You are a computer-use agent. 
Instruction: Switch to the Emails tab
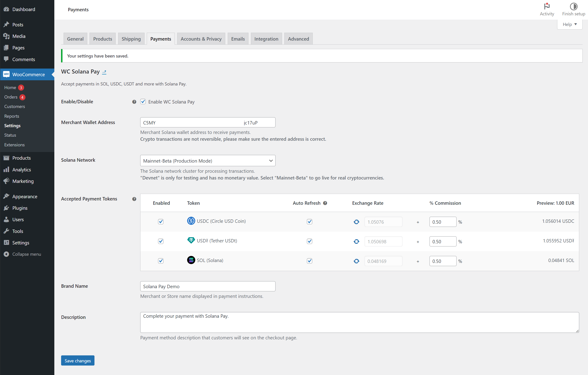point(238,39)
